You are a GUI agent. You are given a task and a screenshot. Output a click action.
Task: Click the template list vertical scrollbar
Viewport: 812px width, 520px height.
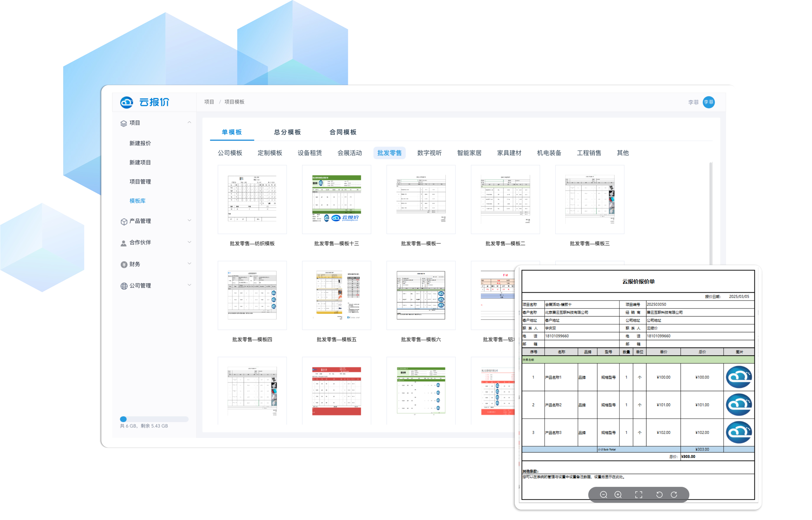pos(710,213)
